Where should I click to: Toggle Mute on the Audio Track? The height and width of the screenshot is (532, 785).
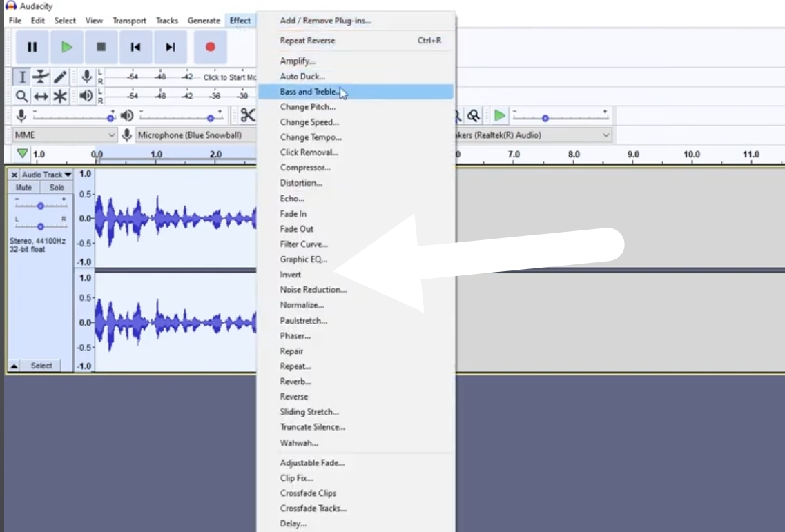(23, 187)
